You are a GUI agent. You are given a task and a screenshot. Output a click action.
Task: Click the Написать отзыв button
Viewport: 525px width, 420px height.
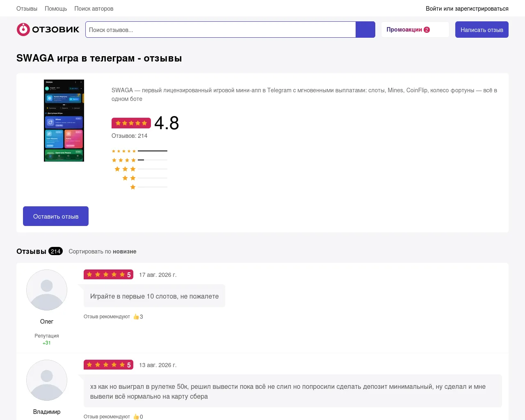pyautogui.click(x=482, y=30)
